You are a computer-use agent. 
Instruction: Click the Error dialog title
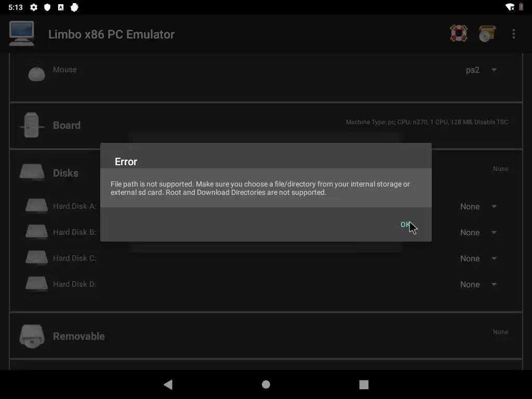click(x=126, y=162)
